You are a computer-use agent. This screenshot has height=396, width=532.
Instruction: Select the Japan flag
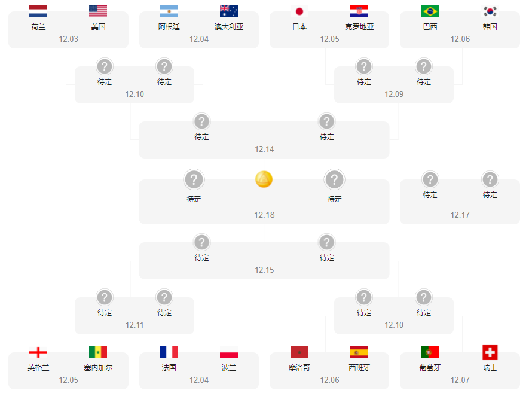point(299,11)
